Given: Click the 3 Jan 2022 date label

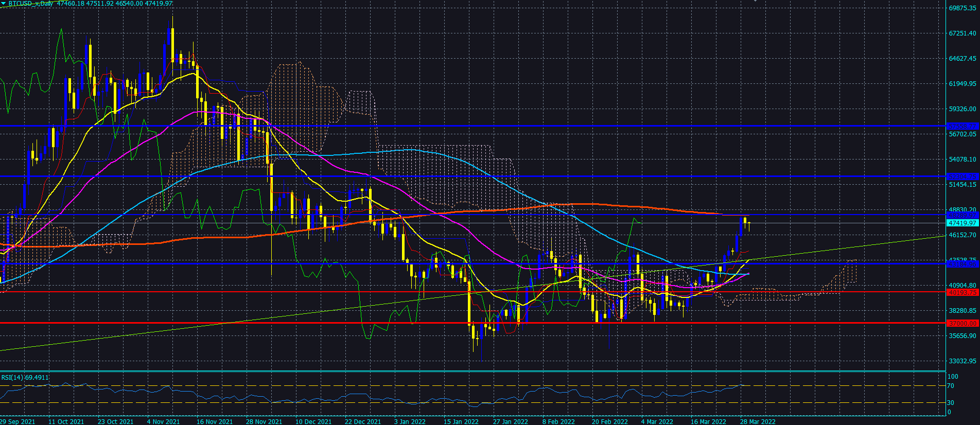Looking at the screenshot, I should 410,421.
